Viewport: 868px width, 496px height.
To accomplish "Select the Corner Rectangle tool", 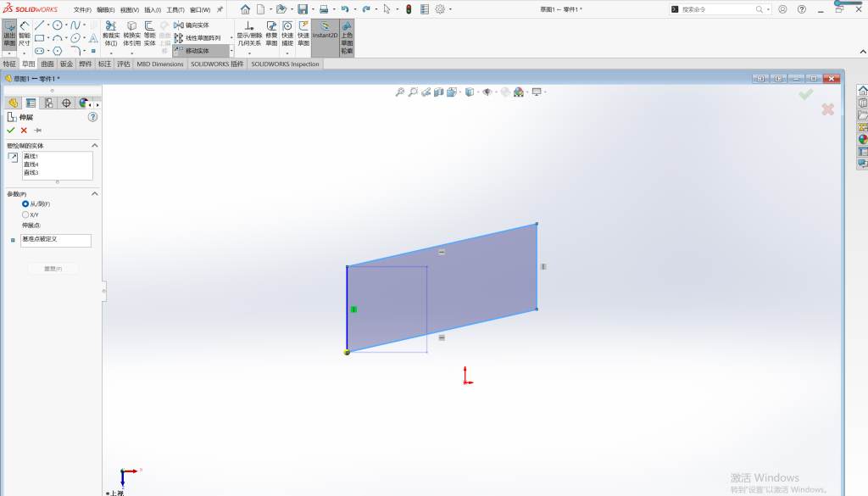I will click(39, 38).
